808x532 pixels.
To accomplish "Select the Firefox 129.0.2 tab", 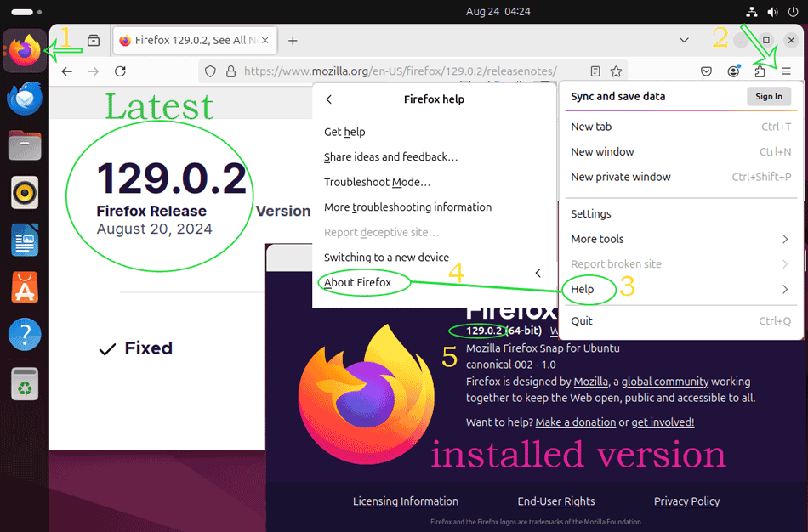I will click(195, 40).
